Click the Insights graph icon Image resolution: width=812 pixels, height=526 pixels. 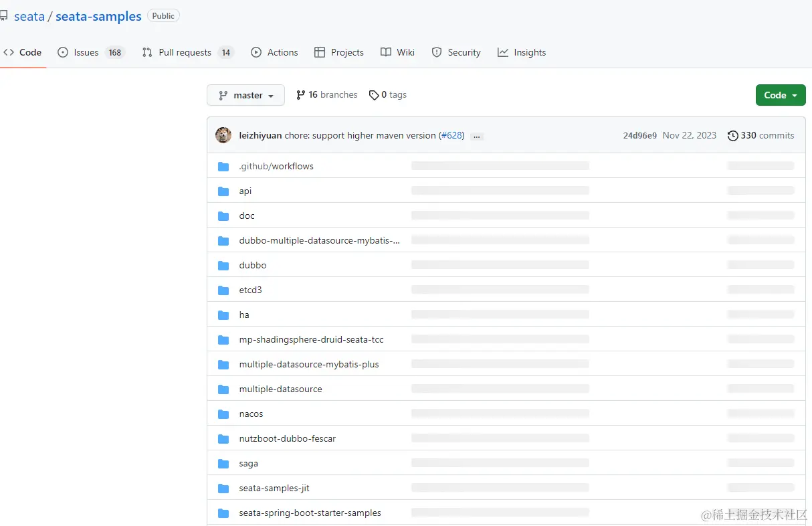pos(503,52)
